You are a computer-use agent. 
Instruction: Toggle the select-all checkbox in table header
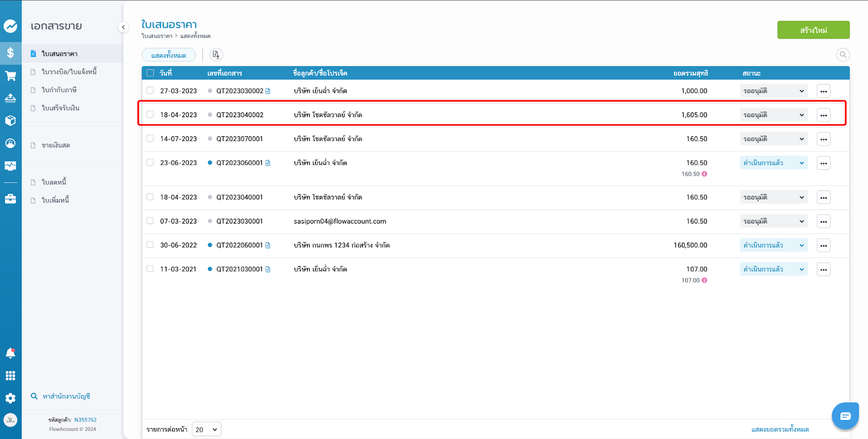(x=150, y=73)
